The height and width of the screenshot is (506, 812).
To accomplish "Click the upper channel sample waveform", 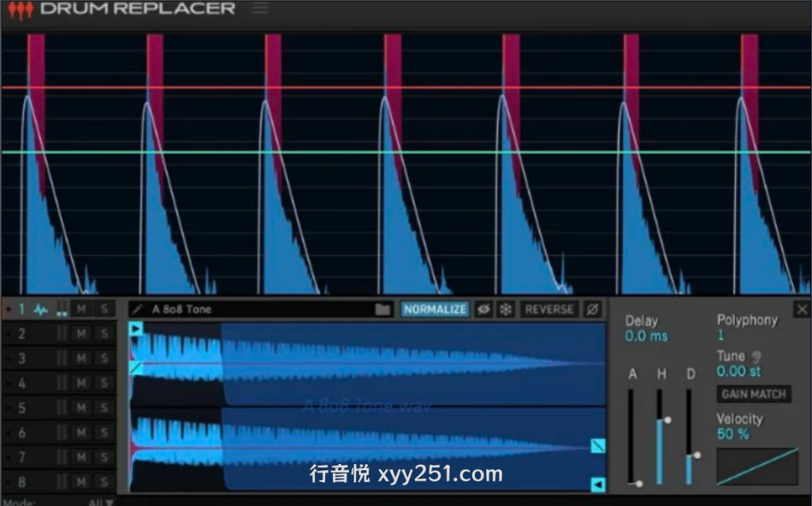I will 367,363.
